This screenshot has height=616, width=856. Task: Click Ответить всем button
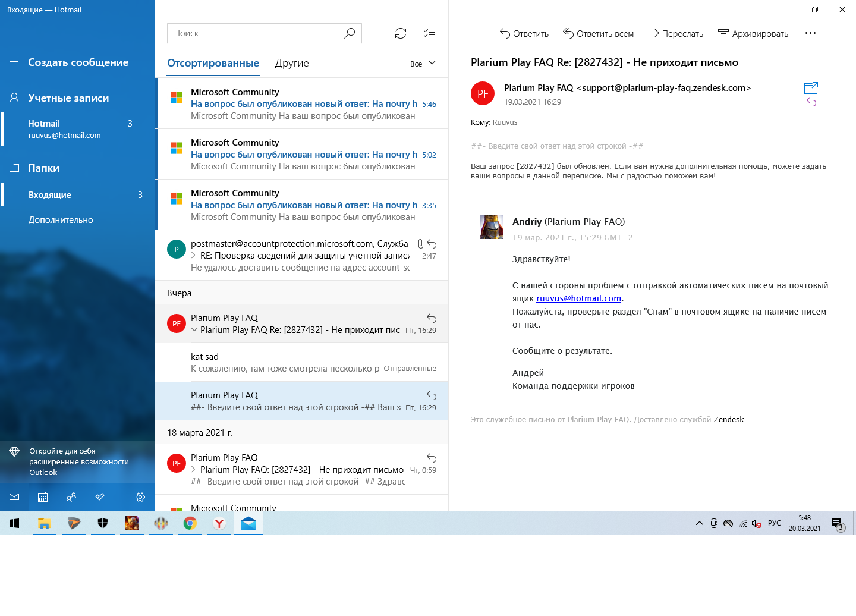click(x=598, y=33)
